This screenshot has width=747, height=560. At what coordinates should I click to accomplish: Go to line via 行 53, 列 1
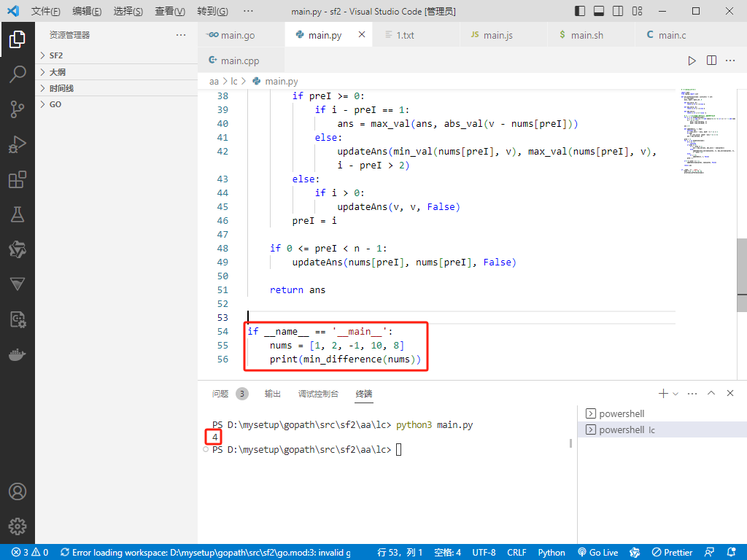point(400,553)
